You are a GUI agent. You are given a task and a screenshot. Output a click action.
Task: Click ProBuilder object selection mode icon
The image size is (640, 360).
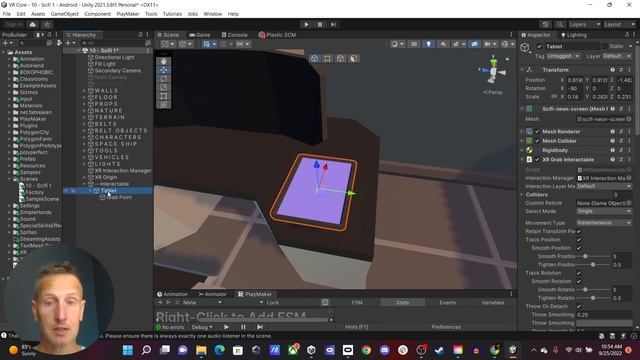314,58
